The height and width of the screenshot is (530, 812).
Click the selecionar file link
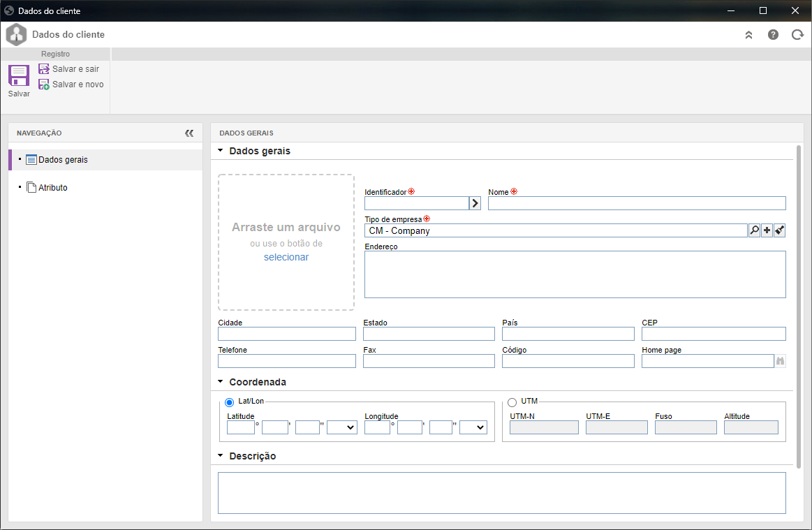pos(286,258)
